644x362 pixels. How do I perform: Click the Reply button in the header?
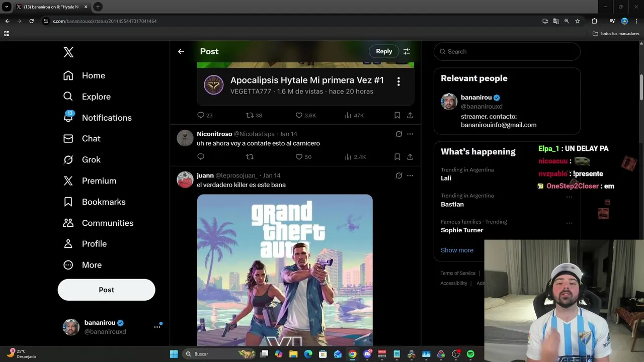point(384,51)
